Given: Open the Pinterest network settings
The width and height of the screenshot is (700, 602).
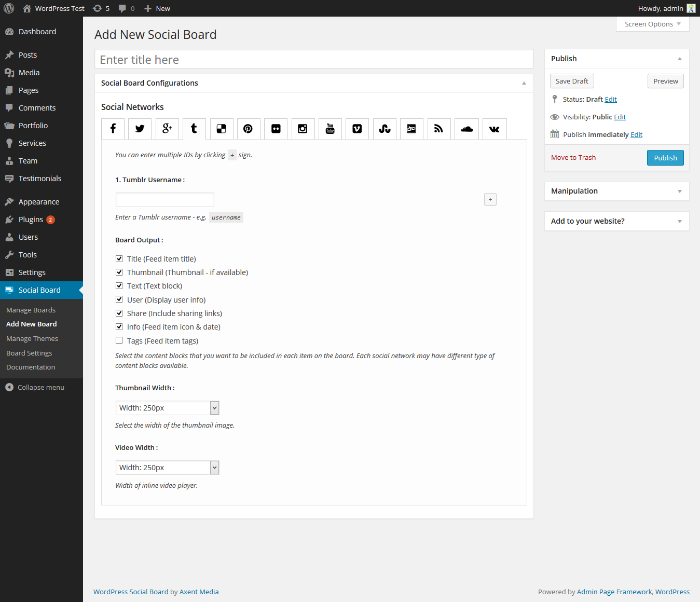Looking at the screenshot, I should 248,129.
